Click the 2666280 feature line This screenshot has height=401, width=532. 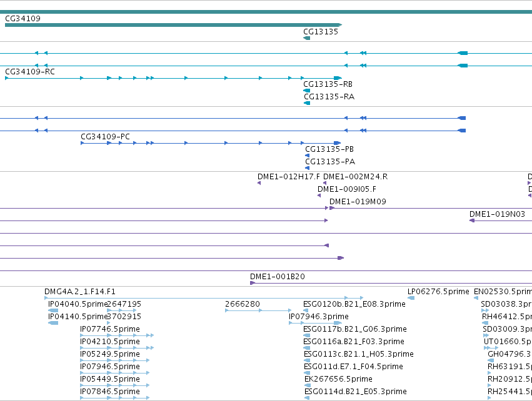coord(258,310)
